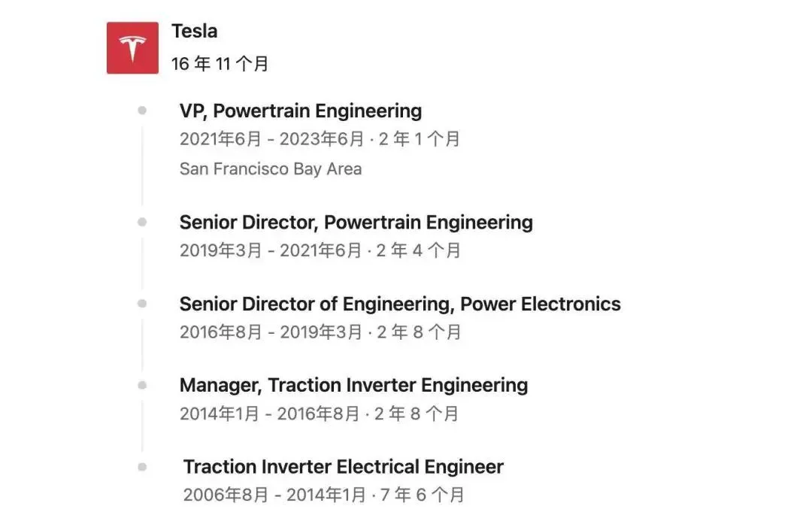Click the 2021年6月 - 2023年6月 date range

272,139
